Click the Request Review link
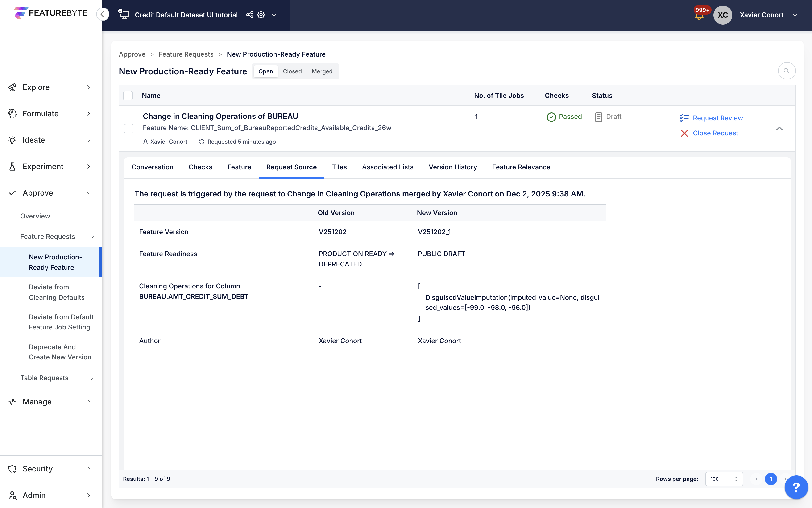Image resolution: width=812 pixels, height=508 pixels. coord(718,118)
